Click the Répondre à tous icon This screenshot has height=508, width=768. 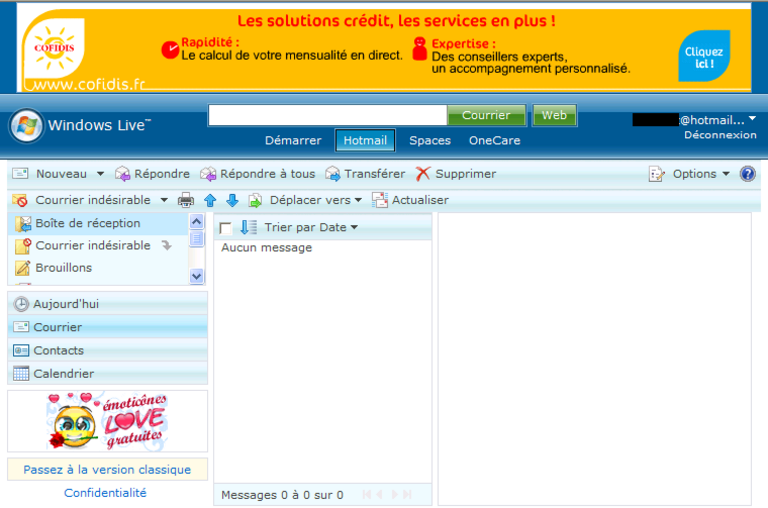208,174
